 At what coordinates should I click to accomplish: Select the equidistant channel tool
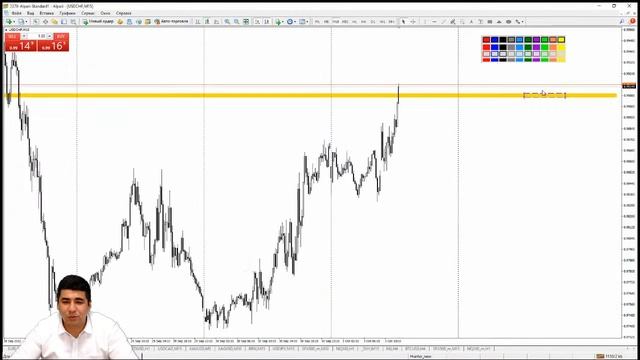pyautogui.click(x=453, y=22)
